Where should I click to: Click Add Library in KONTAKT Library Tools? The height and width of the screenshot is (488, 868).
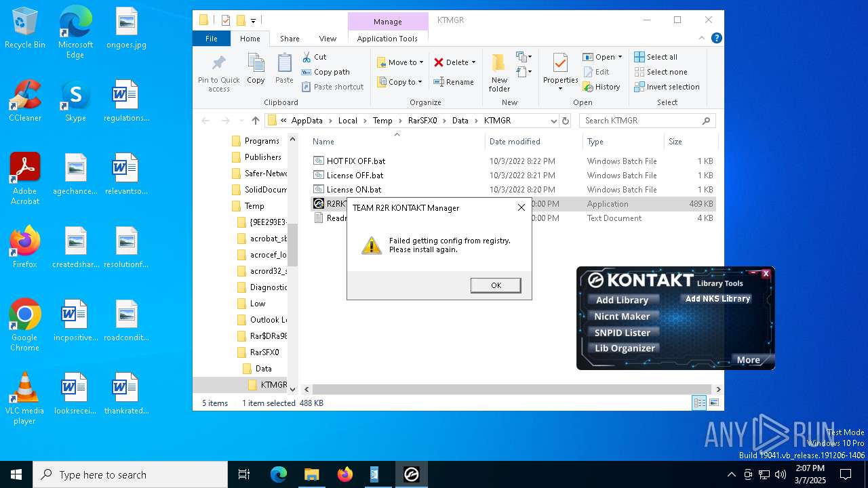click(622, 300)
